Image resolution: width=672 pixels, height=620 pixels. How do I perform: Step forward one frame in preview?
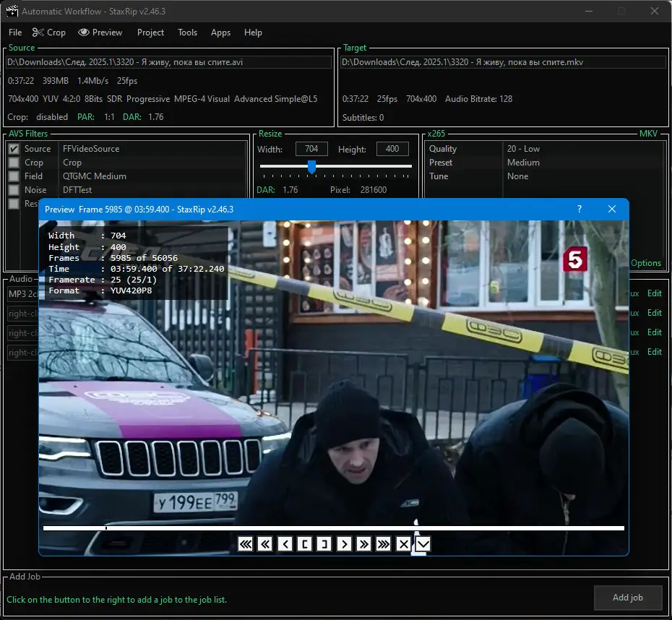[345, 544]
